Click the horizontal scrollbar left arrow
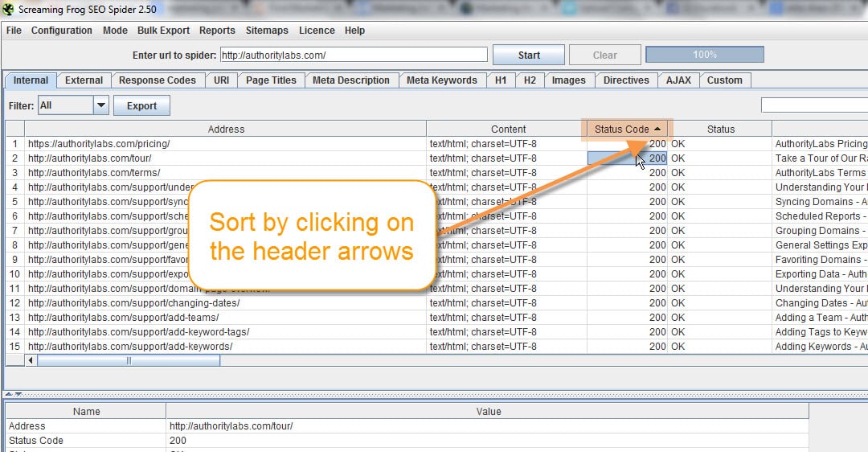The height and width of the screenshot is (452, 868). [31, 360]
